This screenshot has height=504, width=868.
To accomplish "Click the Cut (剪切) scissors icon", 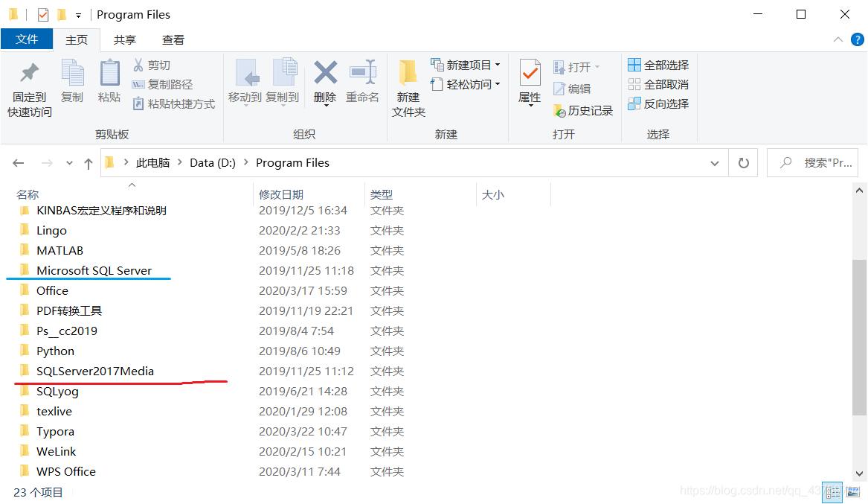I will (138, 66).
